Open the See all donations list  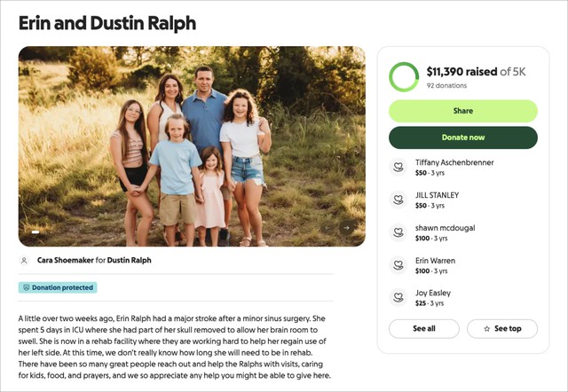[423, 329]
